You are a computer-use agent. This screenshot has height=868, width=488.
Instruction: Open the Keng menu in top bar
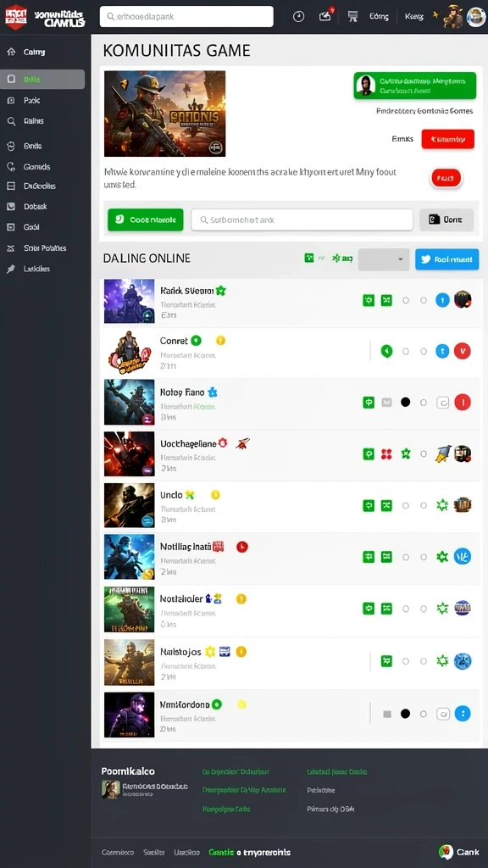click(413, 17)
